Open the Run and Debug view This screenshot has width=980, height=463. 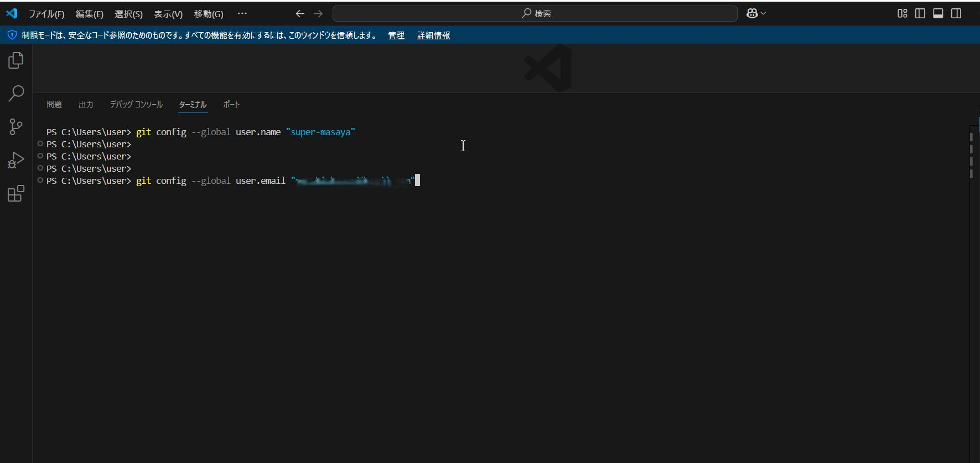click(16, 160)
